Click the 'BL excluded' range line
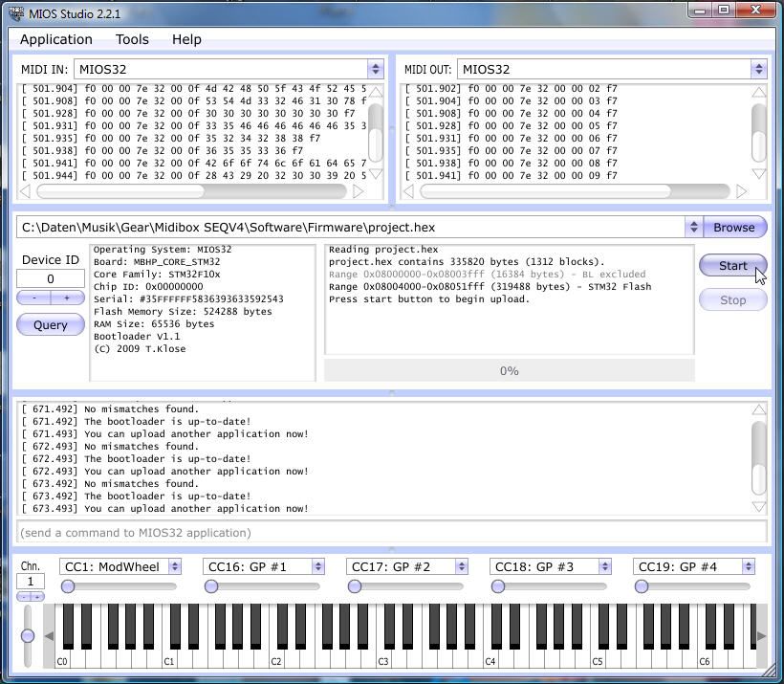The width and height of the screenshot is (784, 684). click(487, 275)
